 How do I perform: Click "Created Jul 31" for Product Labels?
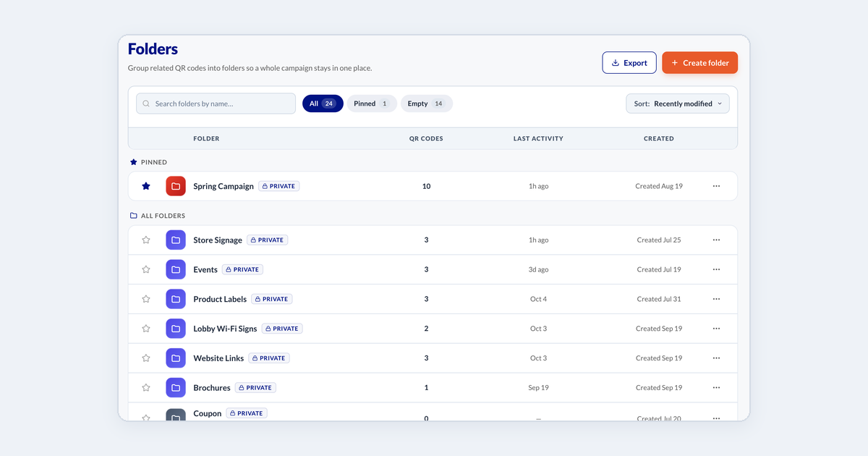pyautogui.click(x=659, y=299)
